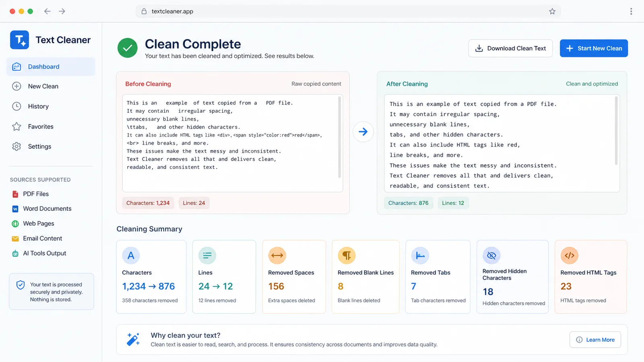644x362 pixels.
Task: Click the Removed Spaces arrows icon
Action: (277, 255)
